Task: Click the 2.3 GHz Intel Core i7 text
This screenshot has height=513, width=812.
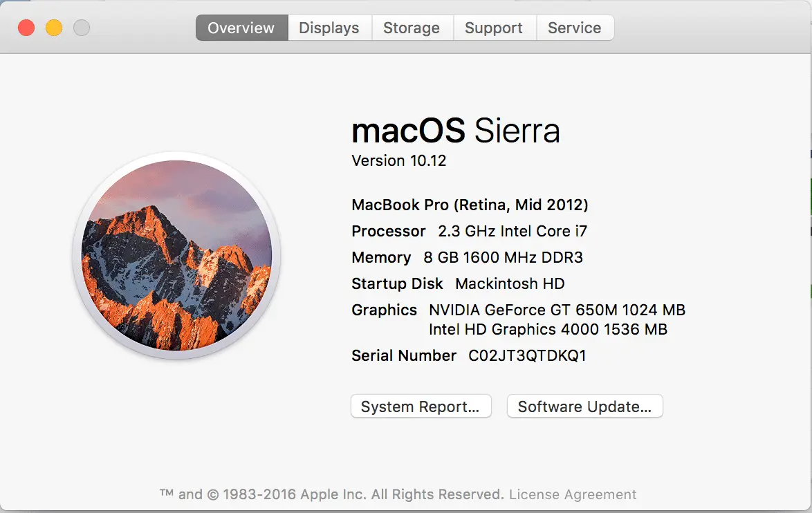Action: click(513, 232)
